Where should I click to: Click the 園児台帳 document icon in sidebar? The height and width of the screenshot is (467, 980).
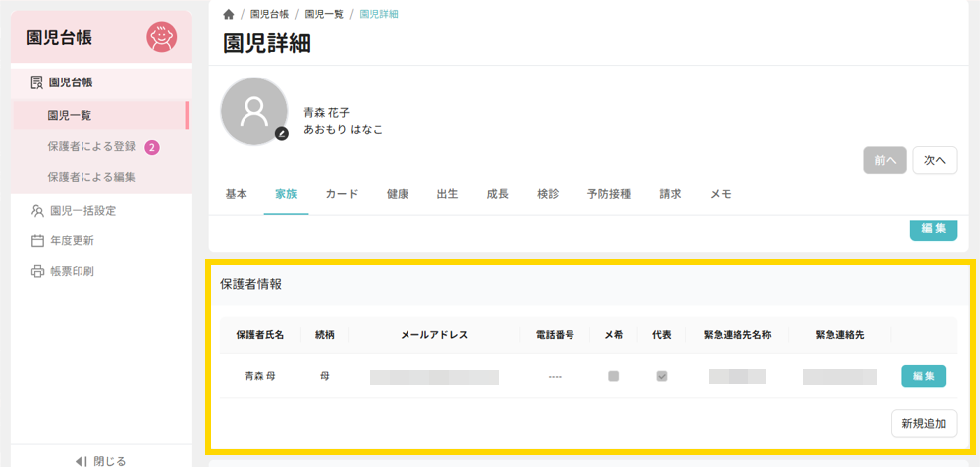[37, 82]
